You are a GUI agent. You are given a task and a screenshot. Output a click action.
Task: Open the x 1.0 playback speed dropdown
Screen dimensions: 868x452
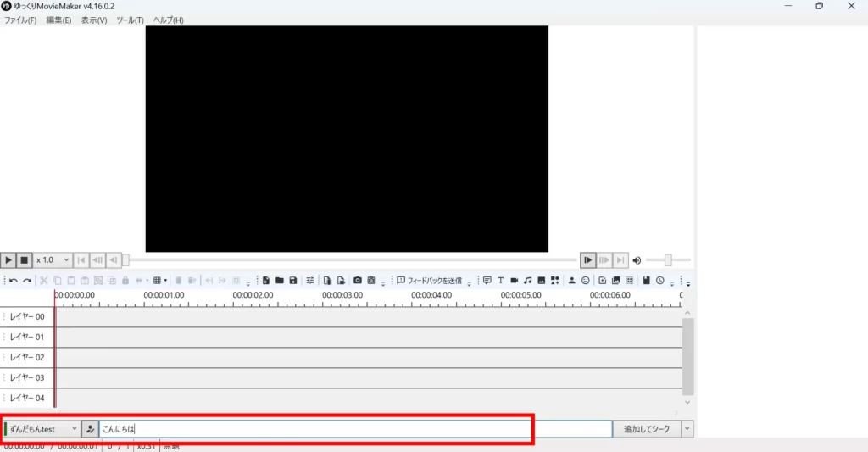(x=53, y=259)
